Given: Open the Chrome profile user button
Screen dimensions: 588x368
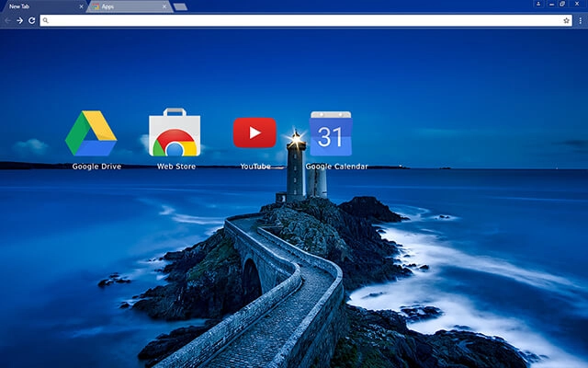Looking at the screenshot, I should click(x=538, y=4).
